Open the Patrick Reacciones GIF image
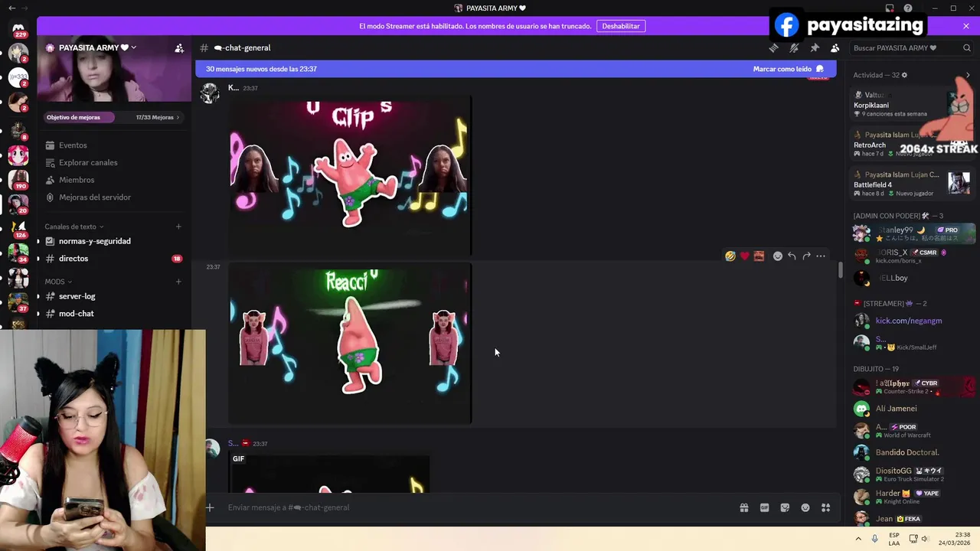980x551 pixels. [x=351, y=343]
